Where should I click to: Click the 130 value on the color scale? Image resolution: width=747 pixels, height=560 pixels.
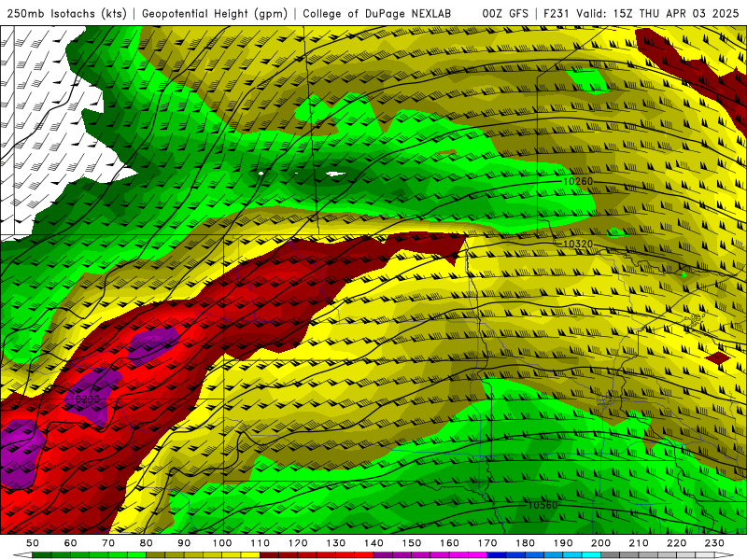336,543
